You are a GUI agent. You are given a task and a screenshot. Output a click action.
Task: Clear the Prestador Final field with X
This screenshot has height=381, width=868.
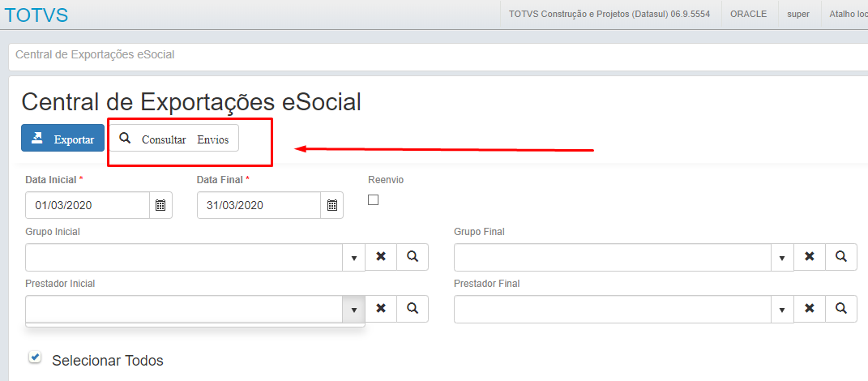(x=810, y=309)
